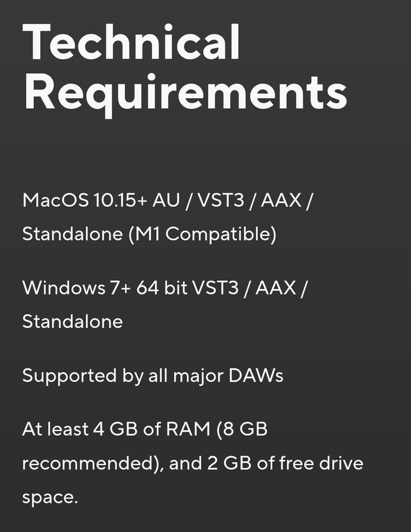
Task: Click the Standalone text under Windows
Action: [x=73, y=322]
